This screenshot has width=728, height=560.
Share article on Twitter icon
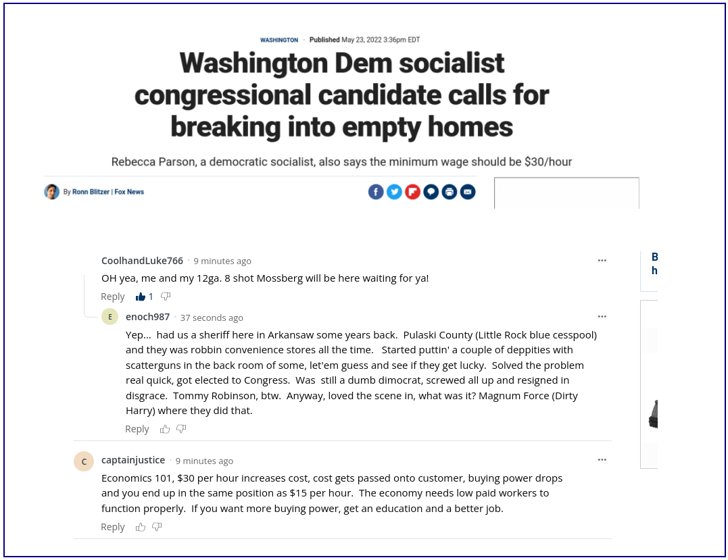(x=394, y=192)
